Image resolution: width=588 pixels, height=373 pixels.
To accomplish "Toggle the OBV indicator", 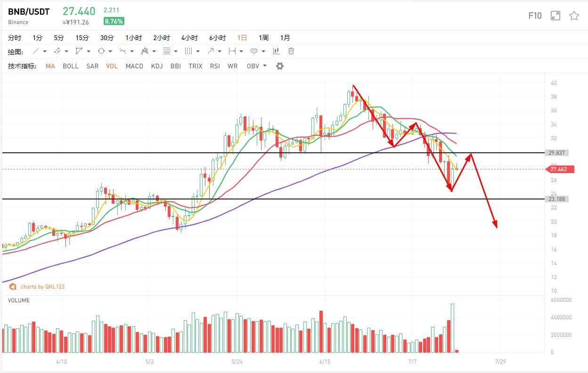I will click(x=253, y=66).
